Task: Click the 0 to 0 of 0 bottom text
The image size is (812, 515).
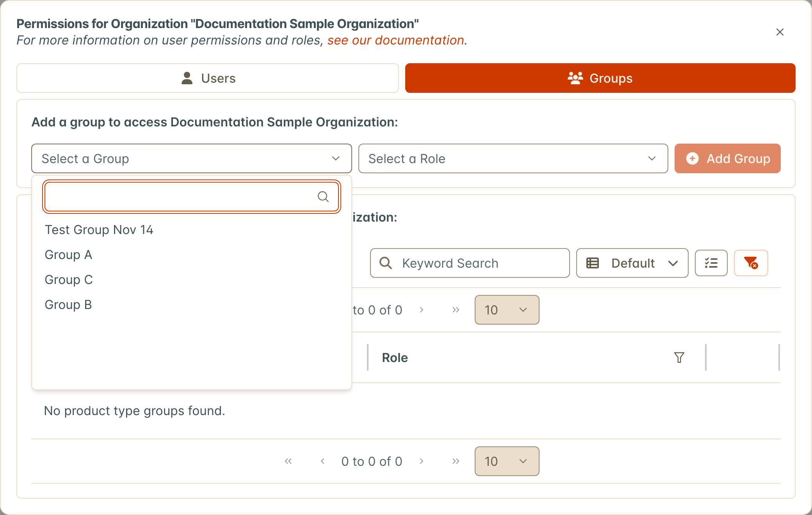Action: tap(372, 461)
